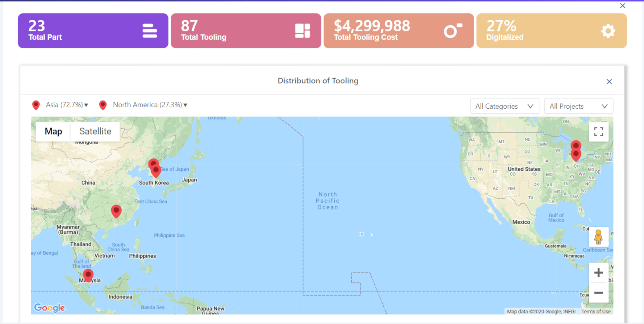This screenshot has width=644, height=324.
Task: Click the Digitalized gear icon
Action: pos(608,31)
